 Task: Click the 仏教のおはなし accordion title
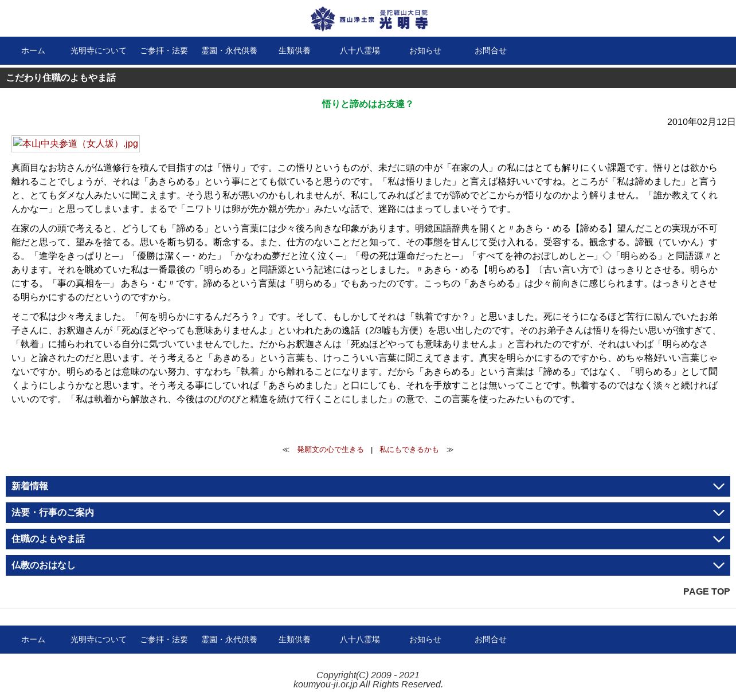click(44, 565)
